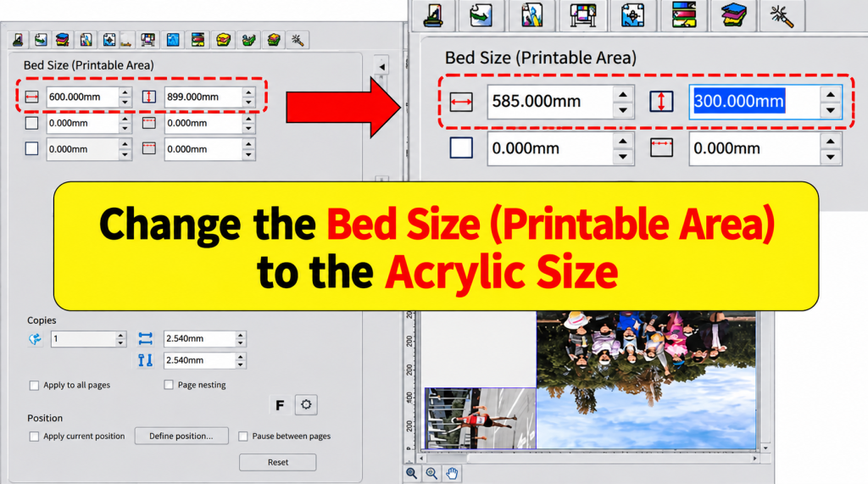This screenshot has width=868, height=484.
Task: Decrease the 585.000mm value with down arrow
Action: (x=623, y=110)
